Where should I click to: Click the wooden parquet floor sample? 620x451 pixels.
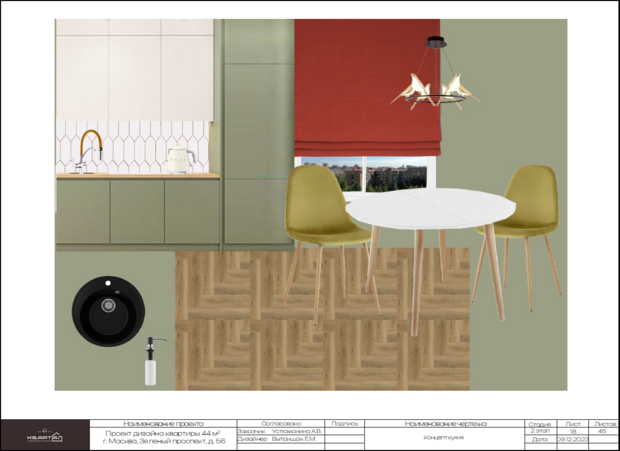(322, 319)
